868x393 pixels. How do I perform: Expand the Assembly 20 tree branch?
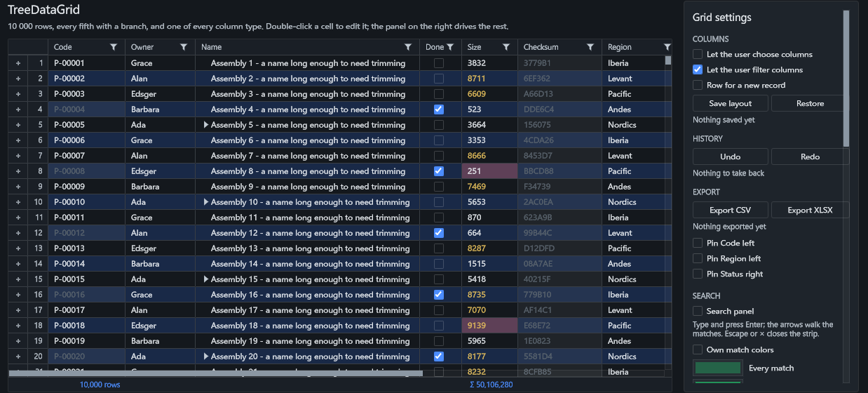click(x=206, y=357)
